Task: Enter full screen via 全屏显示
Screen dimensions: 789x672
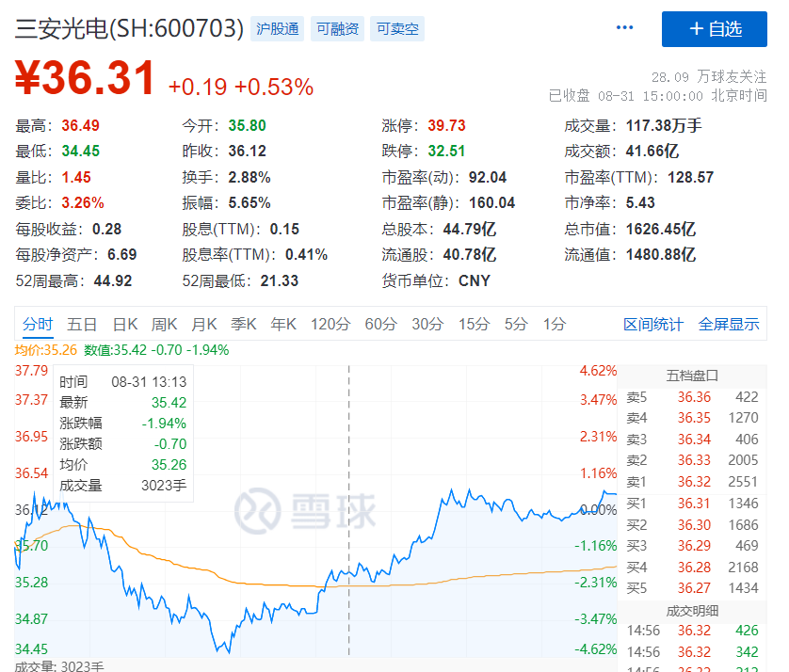Action: click(732, 323)
